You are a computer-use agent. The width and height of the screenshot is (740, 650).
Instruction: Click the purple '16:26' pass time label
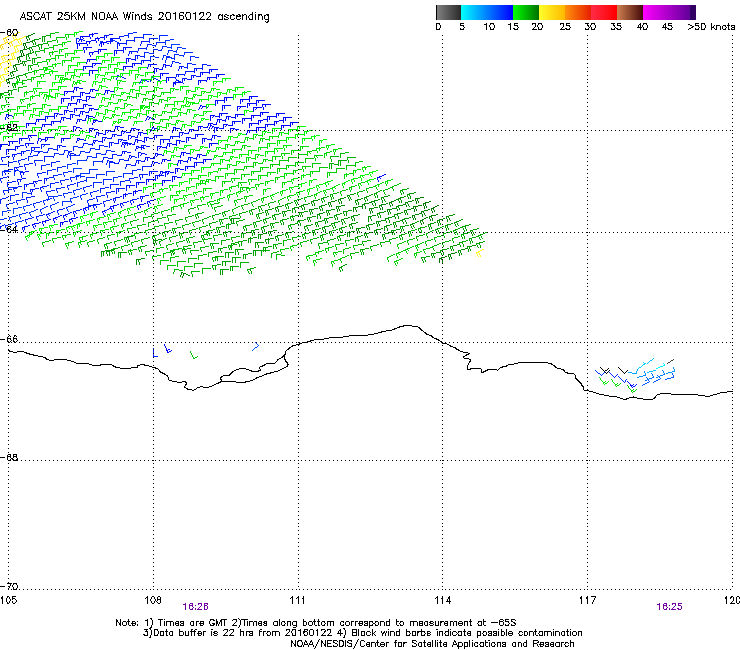195,607
